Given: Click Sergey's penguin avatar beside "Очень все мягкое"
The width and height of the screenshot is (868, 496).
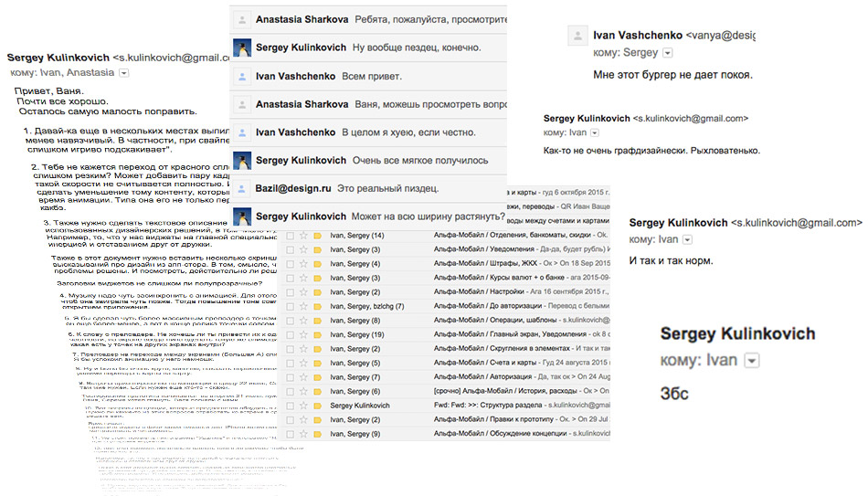Looking at the screenshot, I should 242,161.
